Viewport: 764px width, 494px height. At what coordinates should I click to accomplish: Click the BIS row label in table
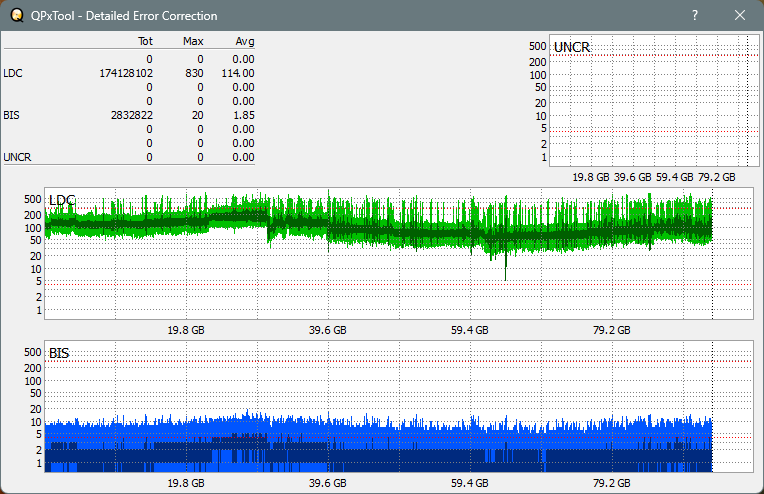[x=11, y=115]
